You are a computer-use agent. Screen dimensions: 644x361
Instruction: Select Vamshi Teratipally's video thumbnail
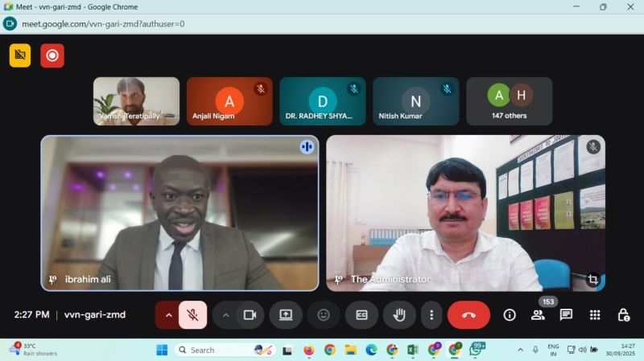[136, 101]
